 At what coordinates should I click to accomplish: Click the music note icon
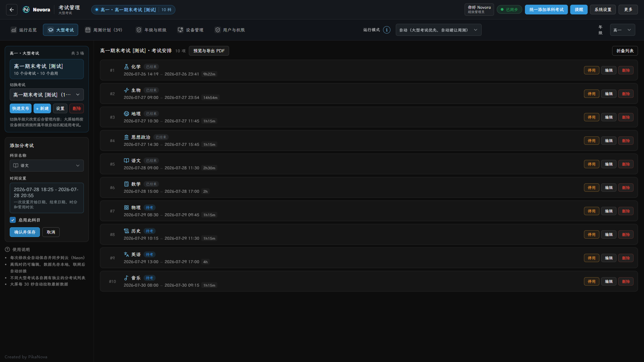point(126,278)
